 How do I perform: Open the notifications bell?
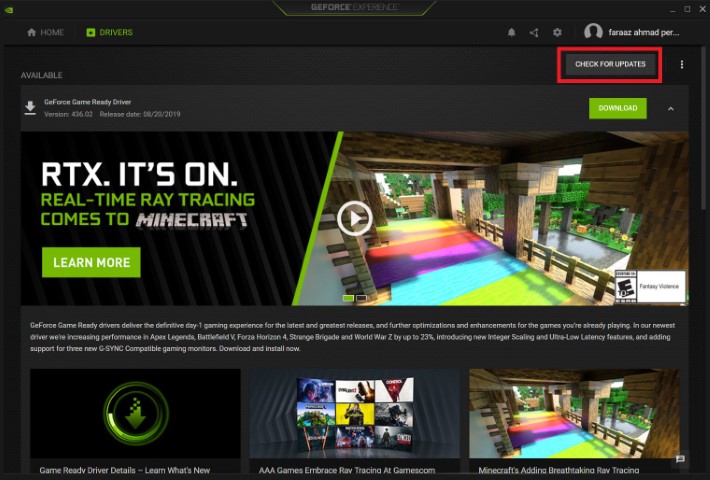[511, 32]
